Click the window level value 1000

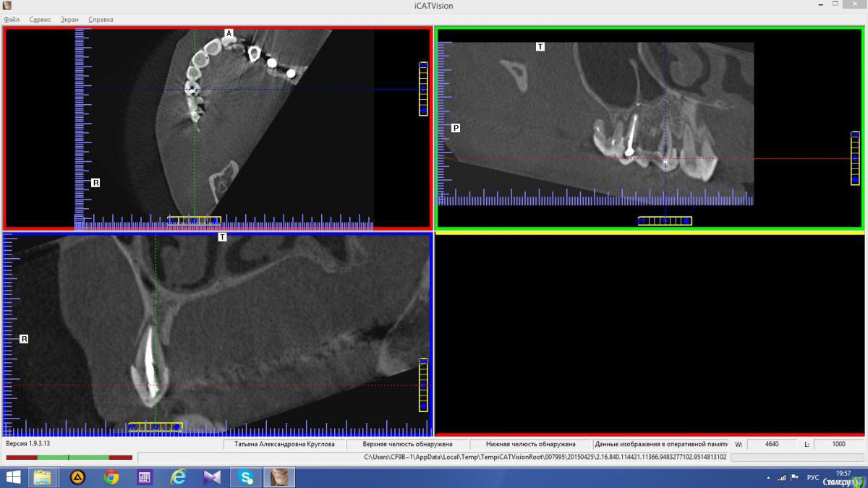pos(838,444)
